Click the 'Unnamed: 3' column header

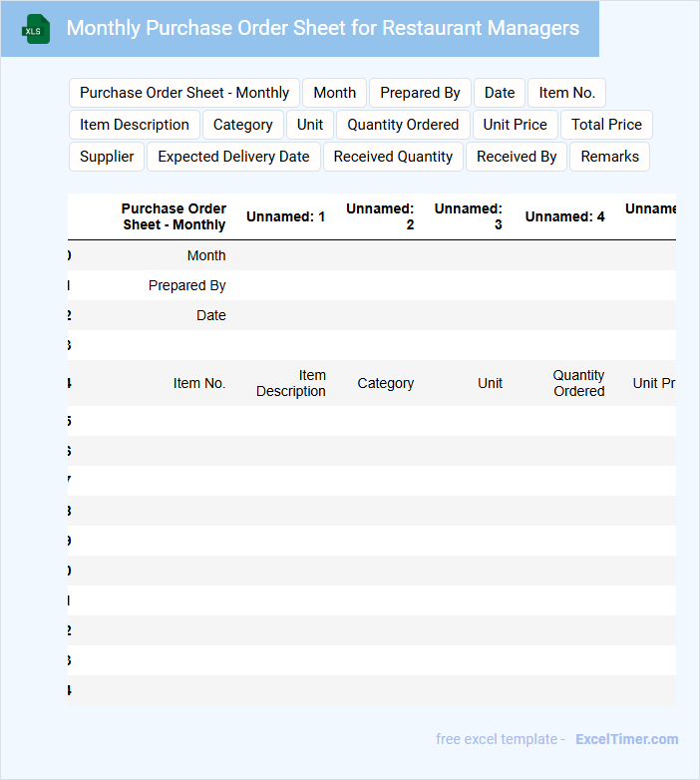tap(468, 216)
